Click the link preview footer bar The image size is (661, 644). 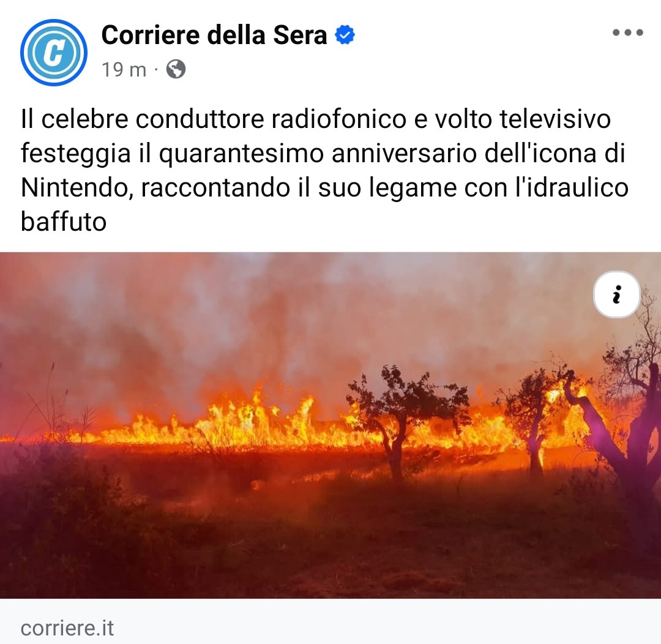(330, 621)
